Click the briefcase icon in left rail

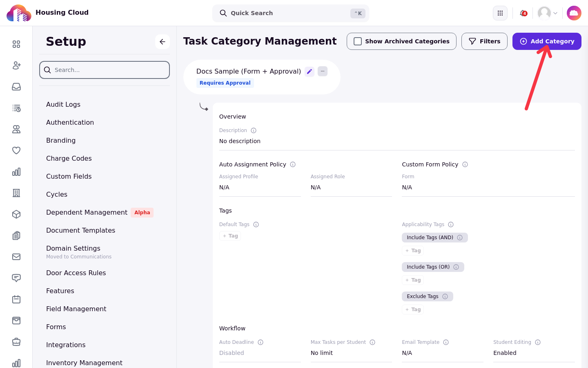click(x=16, y=342)
